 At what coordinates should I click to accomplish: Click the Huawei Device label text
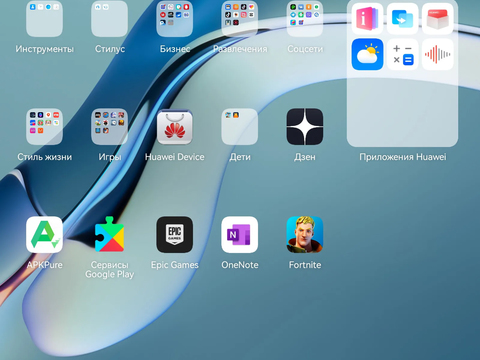(175, 157)
